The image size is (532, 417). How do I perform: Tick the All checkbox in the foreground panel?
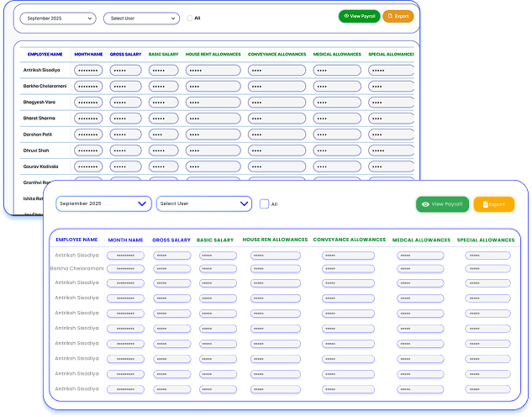264,203
